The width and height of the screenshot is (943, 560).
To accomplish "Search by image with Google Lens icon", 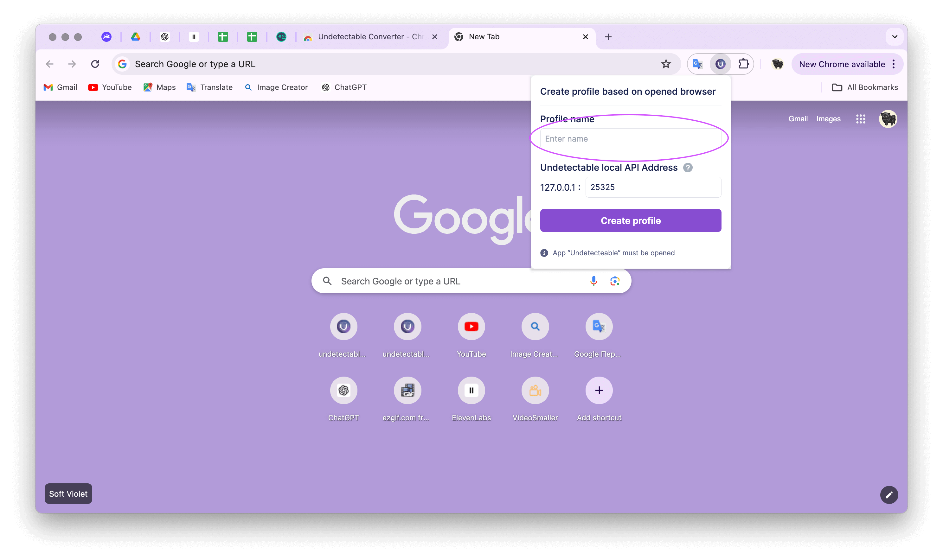I will point(615,281).
